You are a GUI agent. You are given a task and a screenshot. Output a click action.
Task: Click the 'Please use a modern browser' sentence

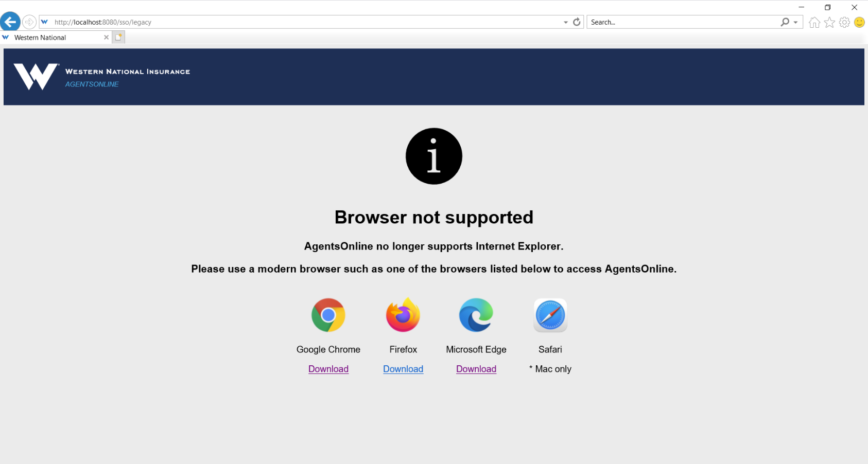434,269
